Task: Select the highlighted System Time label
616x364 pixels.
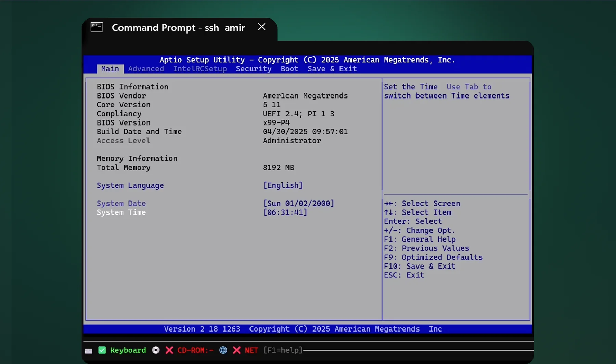Action: 121,212
